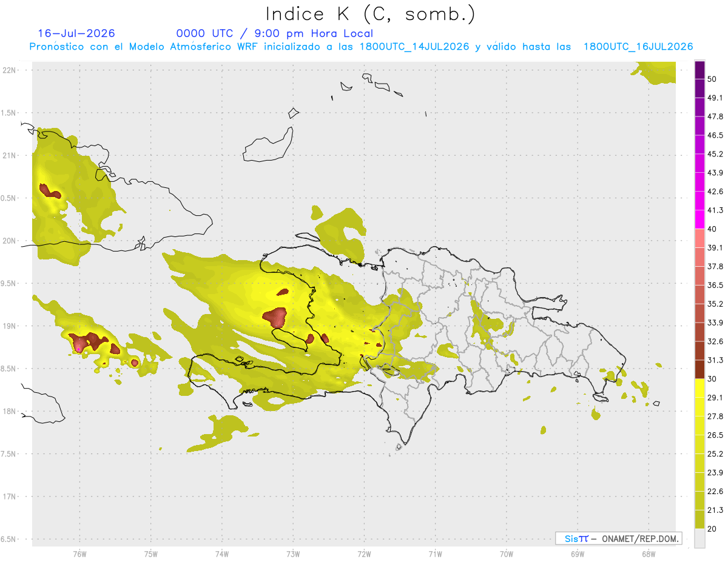Click the colorbar value "33.9"
The height and width of the screenshot is (562, 728).
click(x=715, y=323)
